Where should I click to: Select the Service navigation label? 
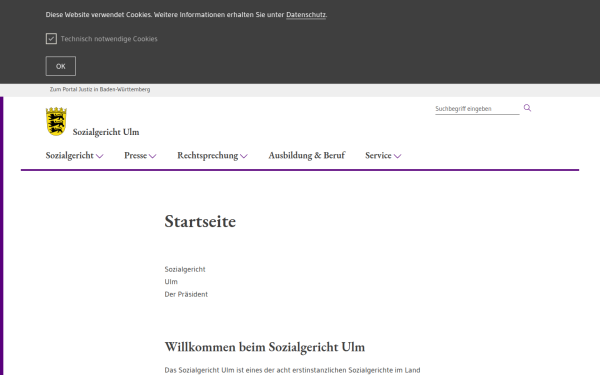pos(378,155)
